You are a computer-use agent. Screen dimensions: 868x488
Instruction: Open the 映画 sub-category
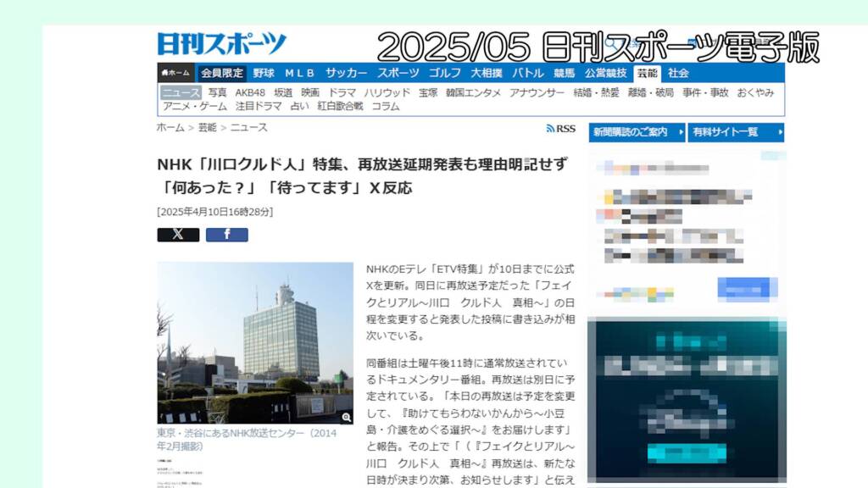pyautogui.click(x=310, y=92)
